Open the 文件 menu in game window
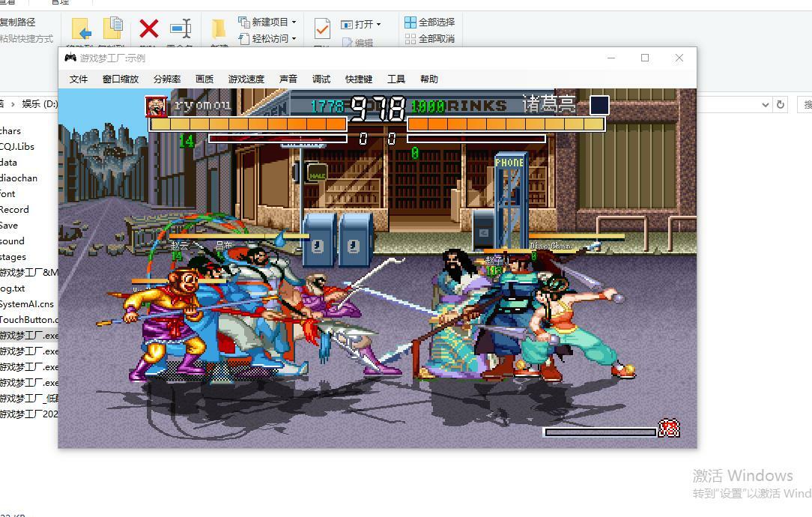The width and height of the screenshot is (812, 517). coord(79,79)
